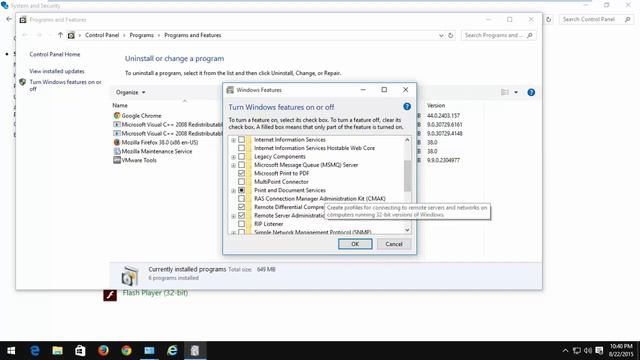Click Programs breadcrumb

pyautogui.click(x=142, y=35)
